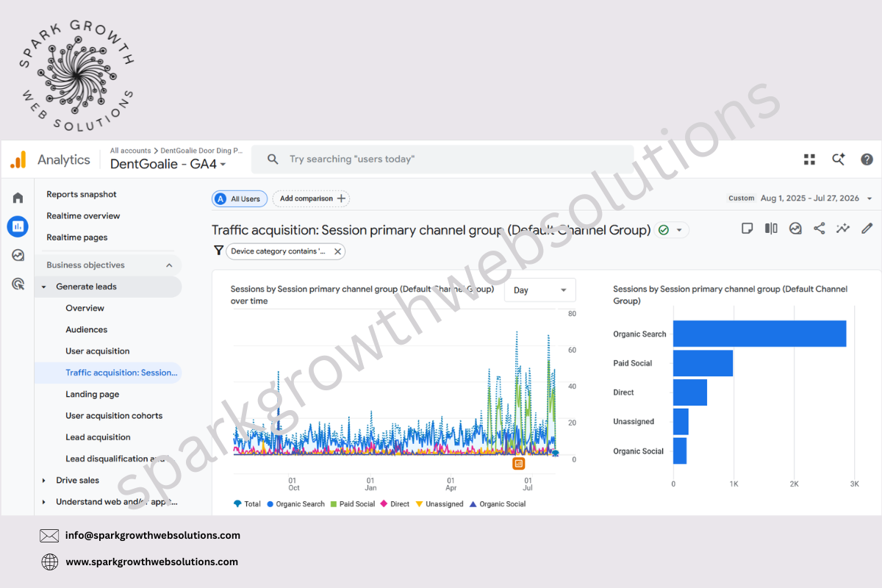
Task: Open the Landing page report
Action: click(x=92, y=395)
